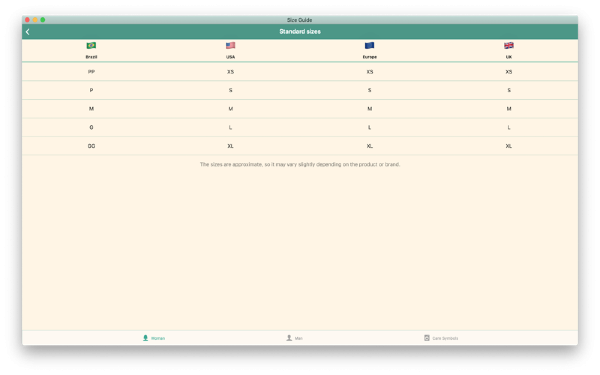Screen dimensions: 600x375
Task: Go back using the left chevron
Action: (x=28, y=32)
